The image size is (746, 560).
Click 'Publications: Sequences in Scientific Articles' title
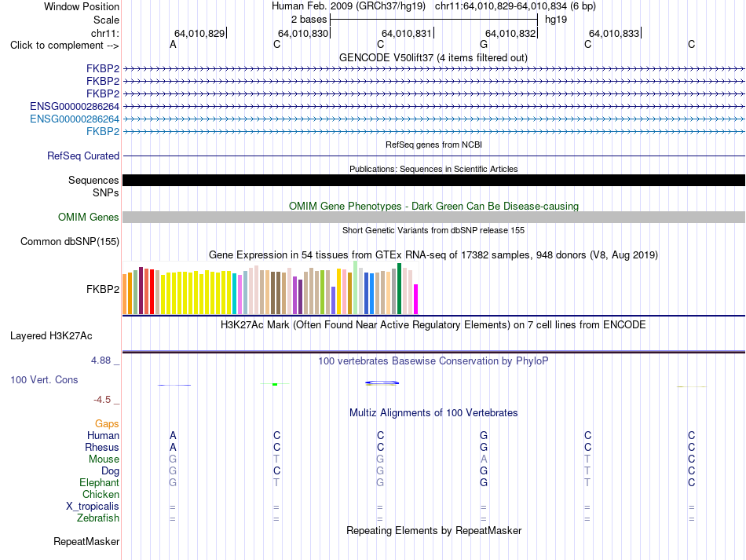(x=433, y=169)
